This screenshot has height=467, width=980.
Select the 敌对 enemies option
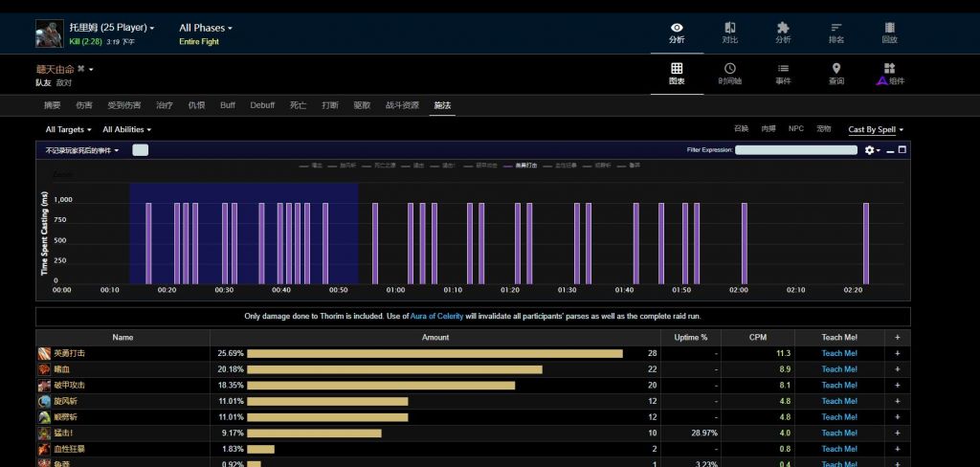tap(63, 83)
